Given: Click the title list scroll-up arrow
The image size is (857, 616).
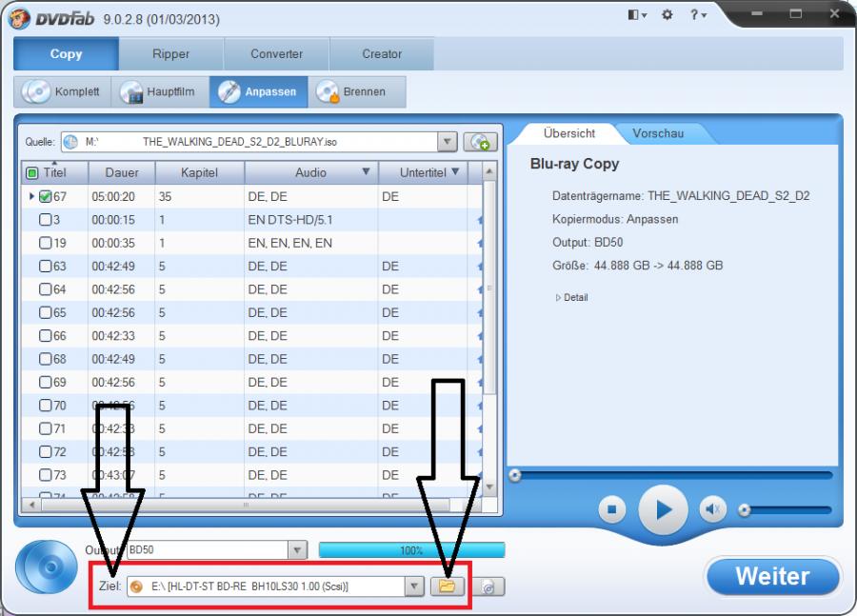Looking at the screenshot, I should point(489,171).
